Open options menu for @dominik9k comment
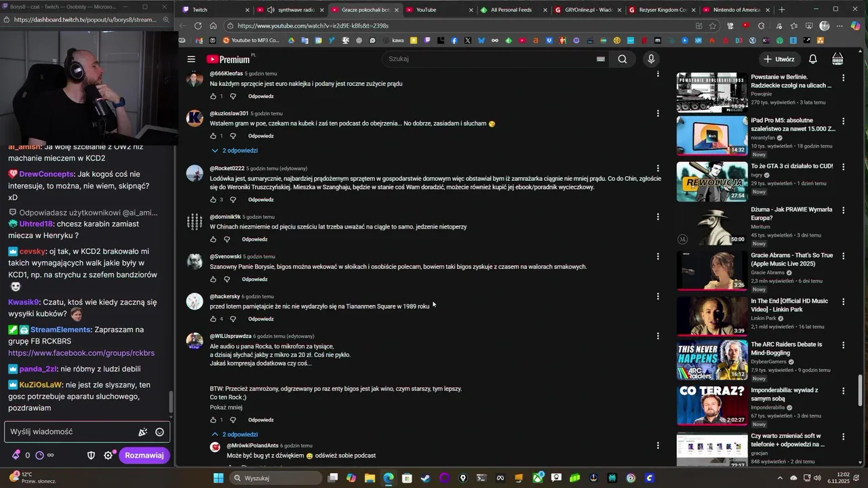Image resolution: width=868 pixels, height=488 pixels. (x=658, y=217)
